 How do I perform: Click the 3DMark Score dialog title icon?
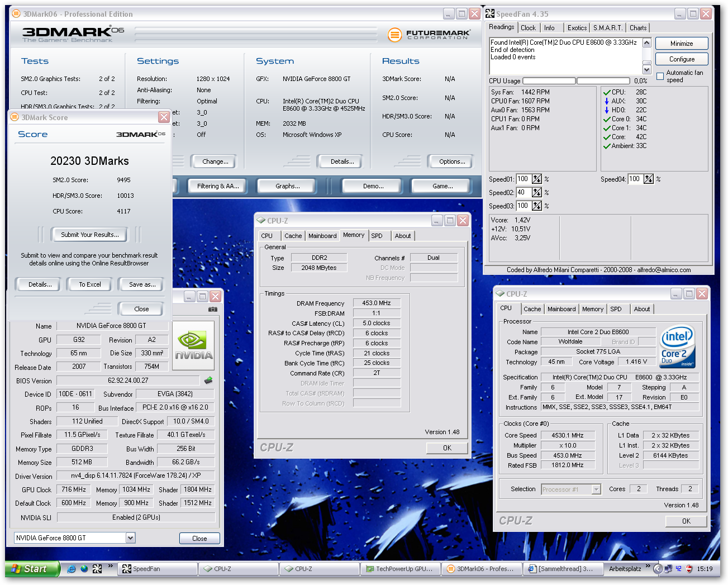(x=15, y=117)
